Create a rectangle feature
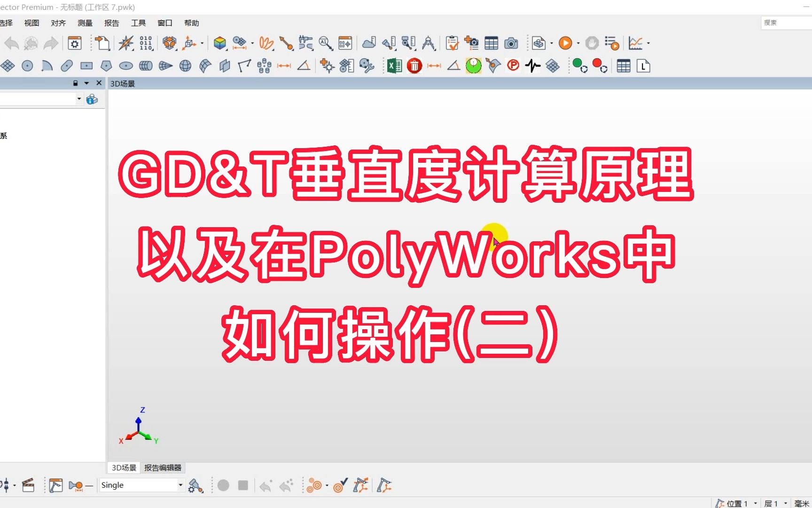812x508 pixels. [86, 66]
